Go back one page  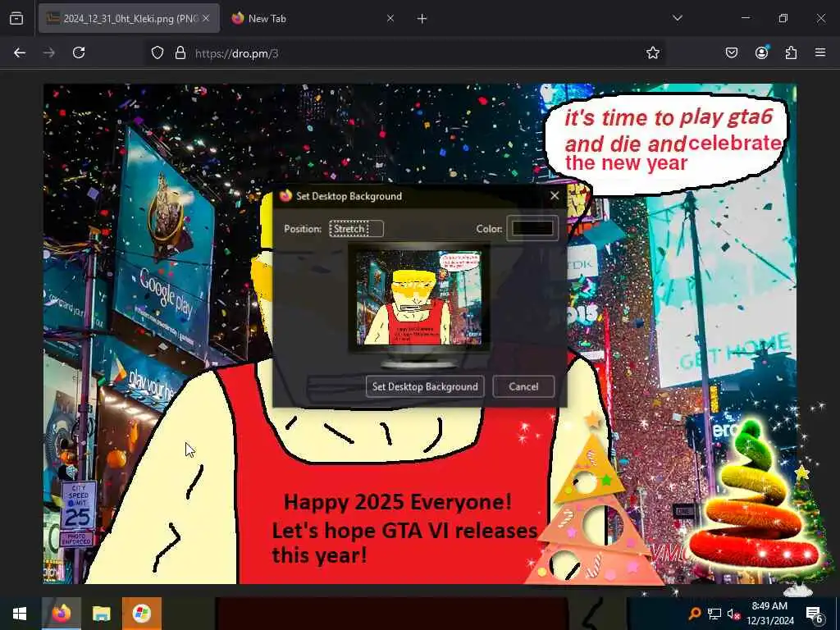point(20,52)
